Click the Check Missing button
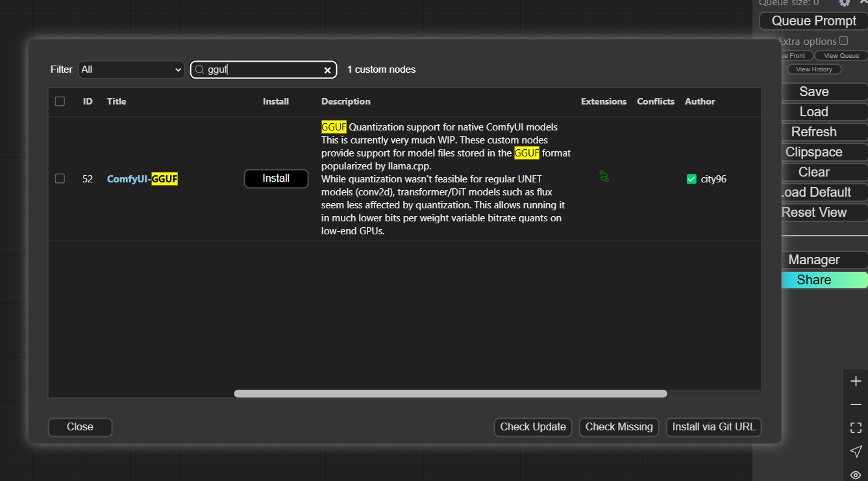Screen dimensions: 868x481 click(x=619, y=427)
